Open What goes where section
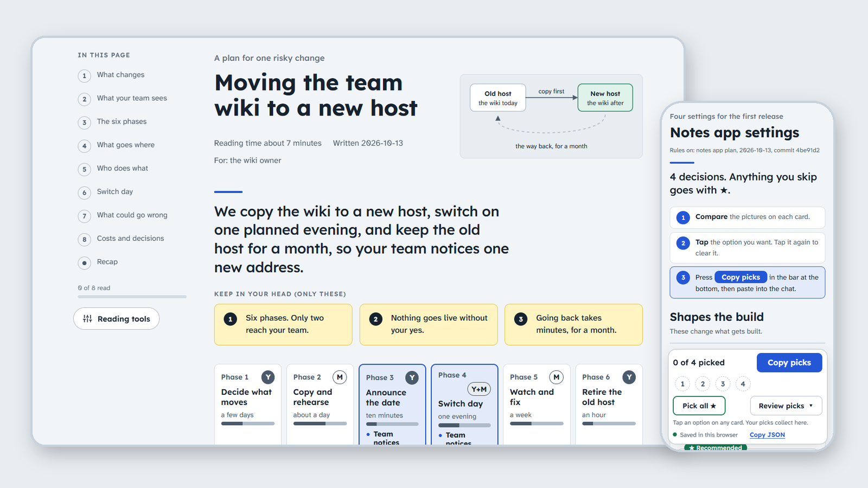868x488 pixels. [x=125, y=145]
